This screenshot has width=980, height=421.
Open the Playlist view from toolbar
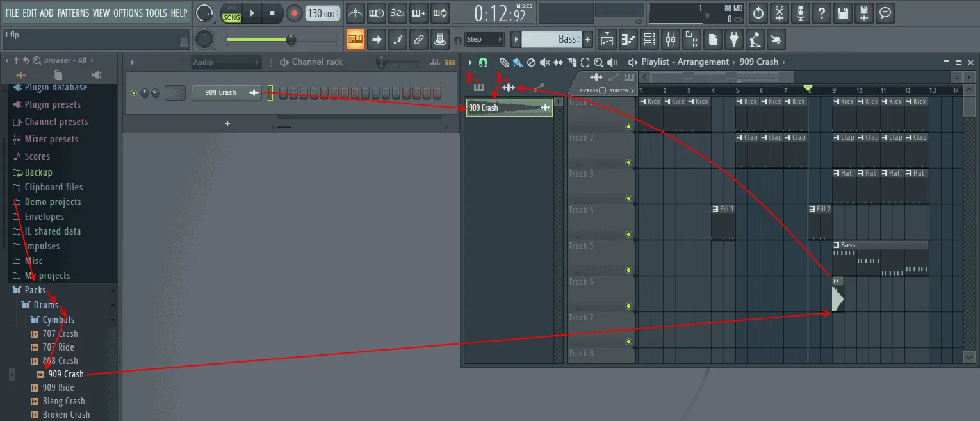click(x=607, y=40)
